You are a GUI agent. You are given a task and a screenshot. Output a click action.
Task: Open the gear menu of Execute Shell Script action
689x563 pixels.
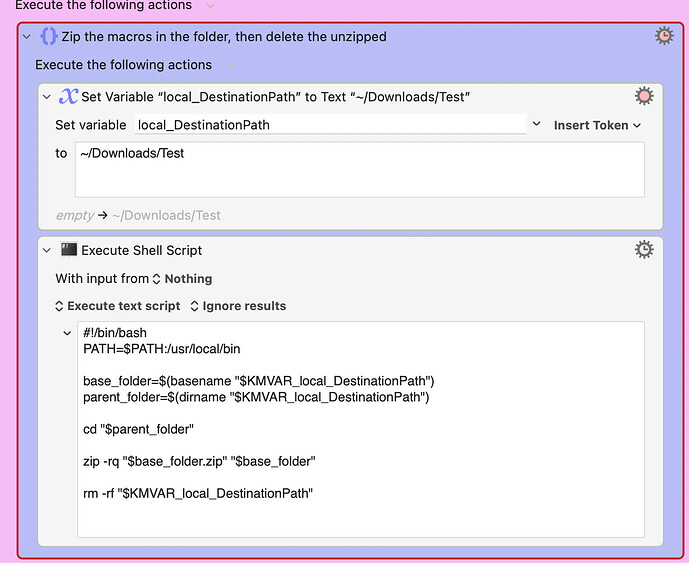pos(644,249)
